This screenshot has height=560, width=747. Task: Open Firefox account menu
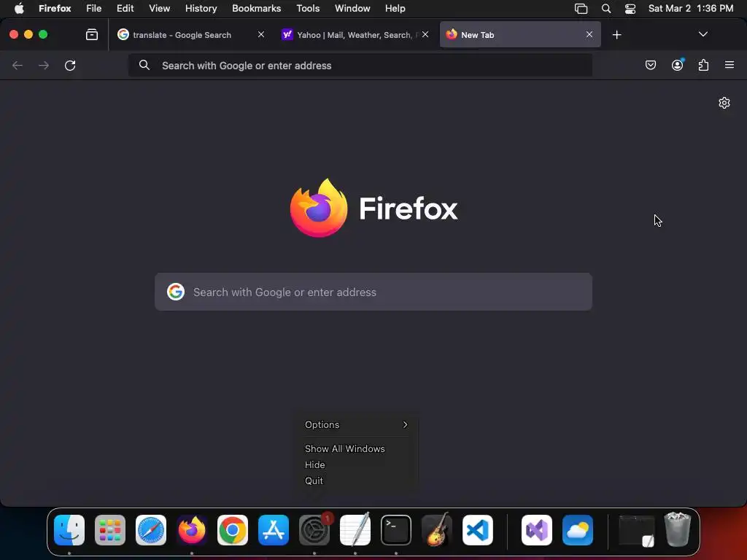[x=677, y=65]
